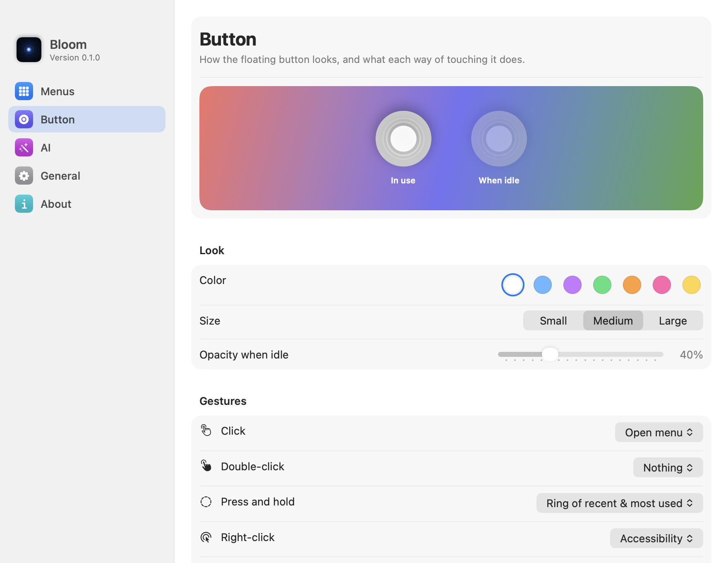Click the Double-click gesture hand icon

pyautogui.click(x=206, y=466)
